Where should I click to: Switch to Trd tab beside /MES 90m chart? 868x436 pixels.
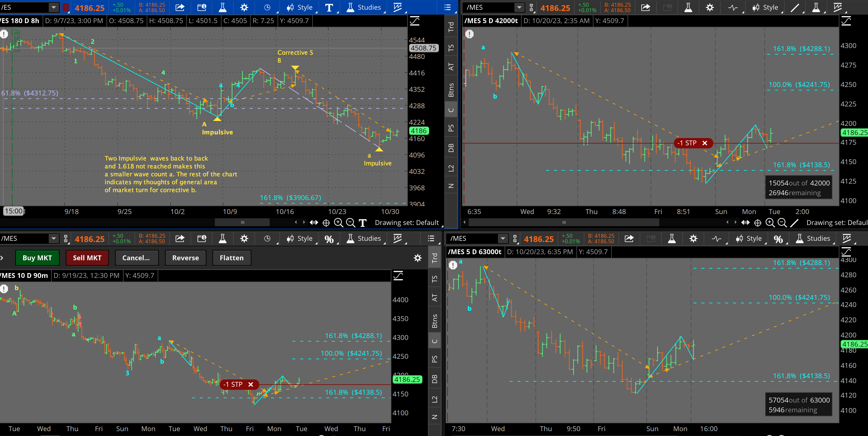click(435, 258)
